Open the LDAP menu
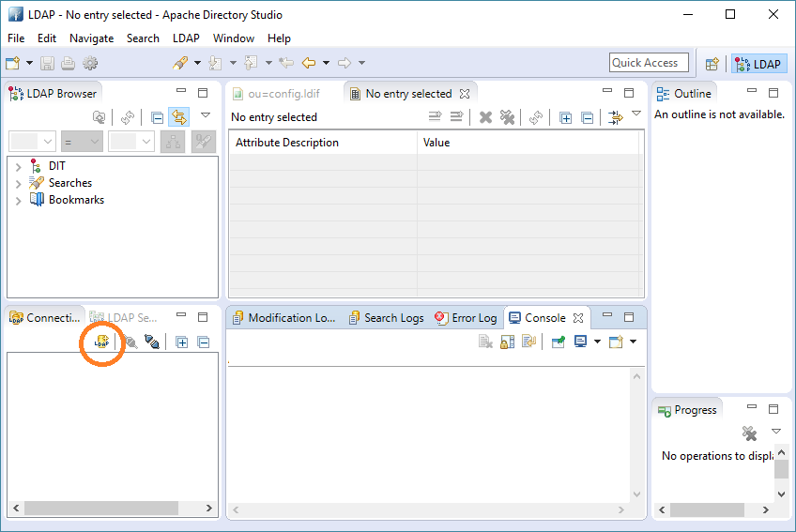This screenshot has width=796, height=532. pos(186,38)
